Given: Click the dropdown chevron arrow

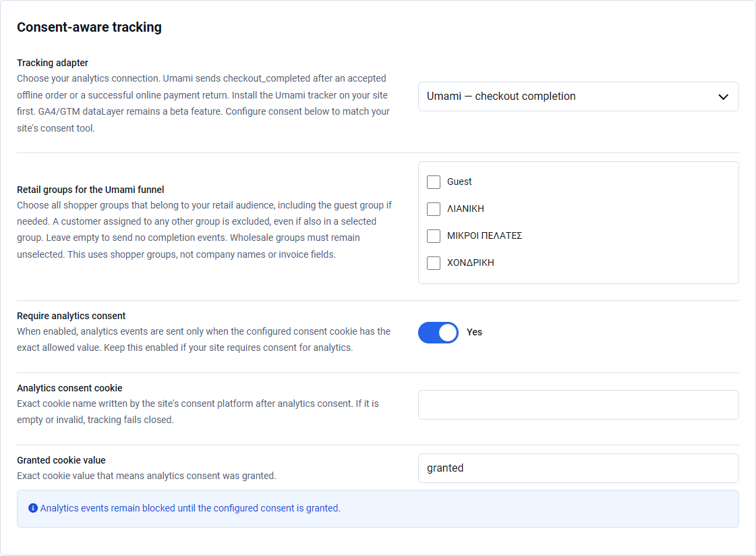Looking at the screenshot, I should click(x=723, y=97).
